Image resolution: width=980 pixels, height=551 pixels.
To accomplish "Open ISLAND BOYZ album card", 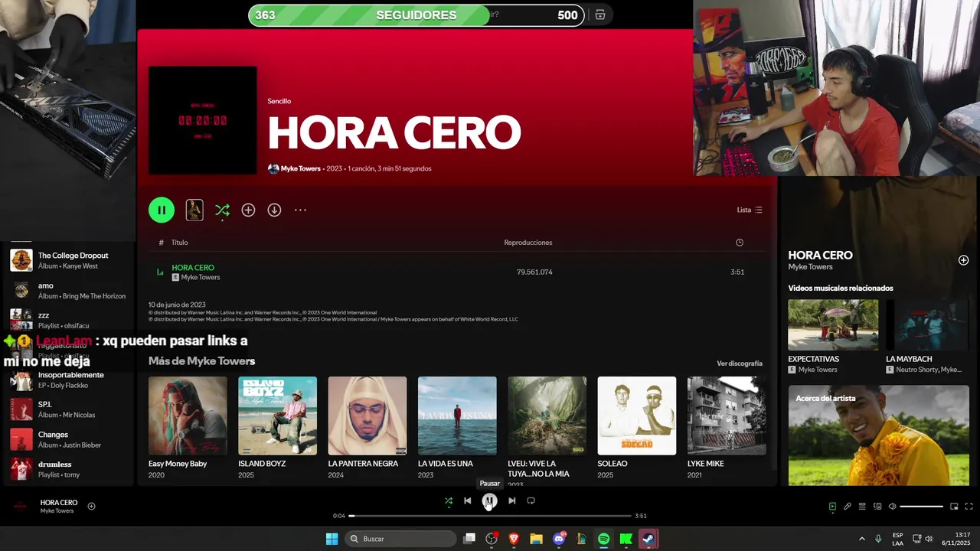I will point(277,427).
